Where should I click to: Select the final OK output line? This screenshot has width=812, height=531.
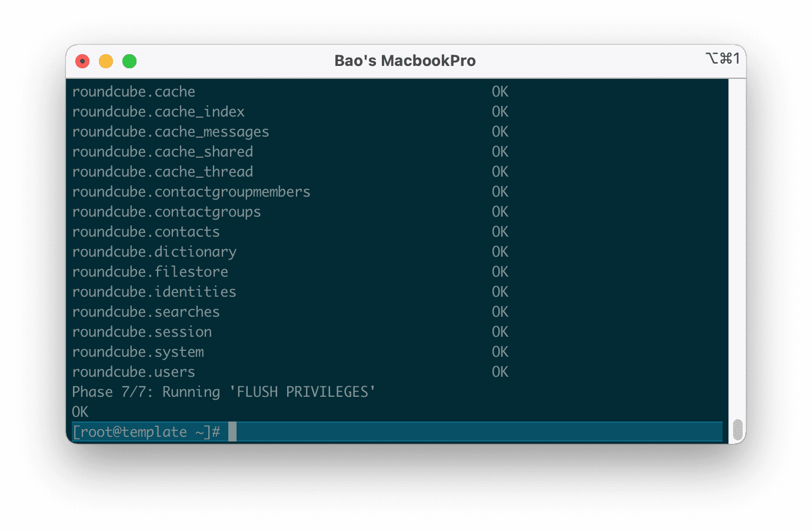tap(79, 411)
